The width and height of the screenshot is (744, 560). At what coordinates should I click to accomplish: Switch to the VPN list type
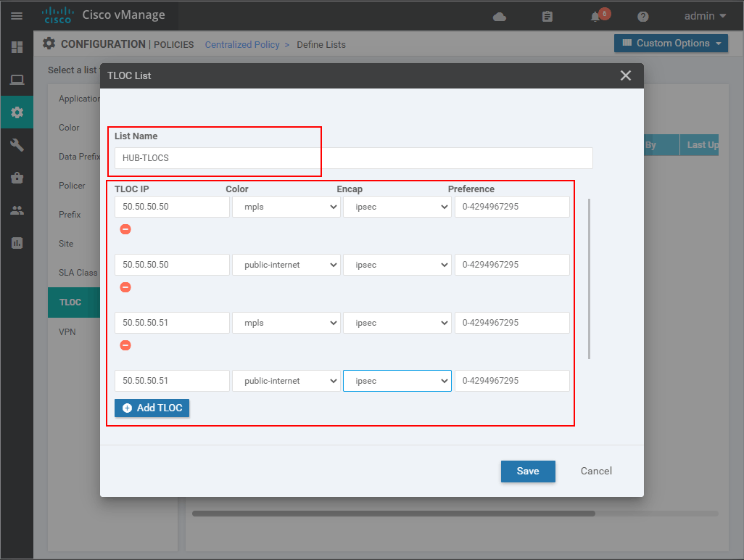click(x=67, y=332)
